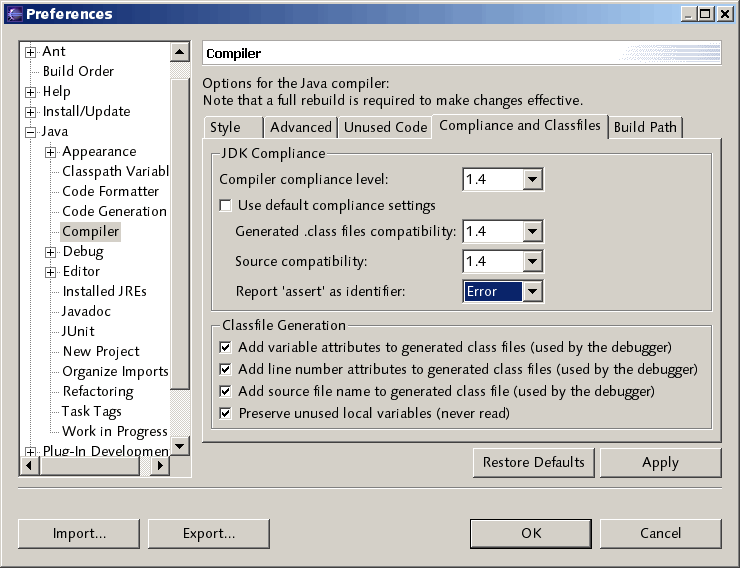Open Source compatibility dropdown
The height and width of the screenshot is (568, 740).
tap(533, 262)
